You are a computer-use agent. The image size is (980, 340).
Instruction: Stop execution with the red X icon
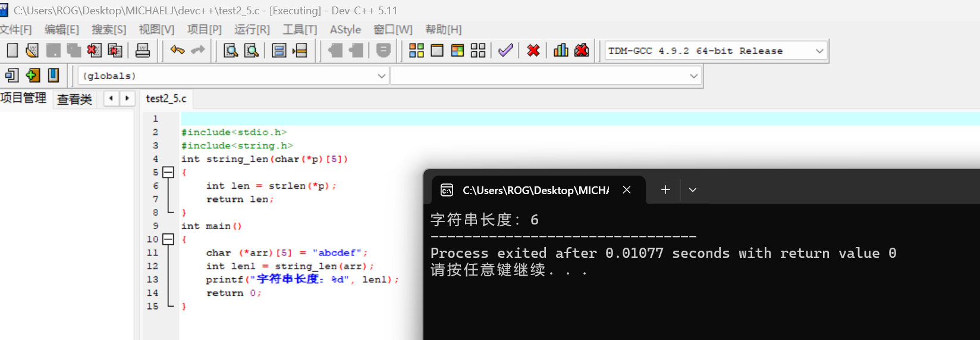coord(533,51)
